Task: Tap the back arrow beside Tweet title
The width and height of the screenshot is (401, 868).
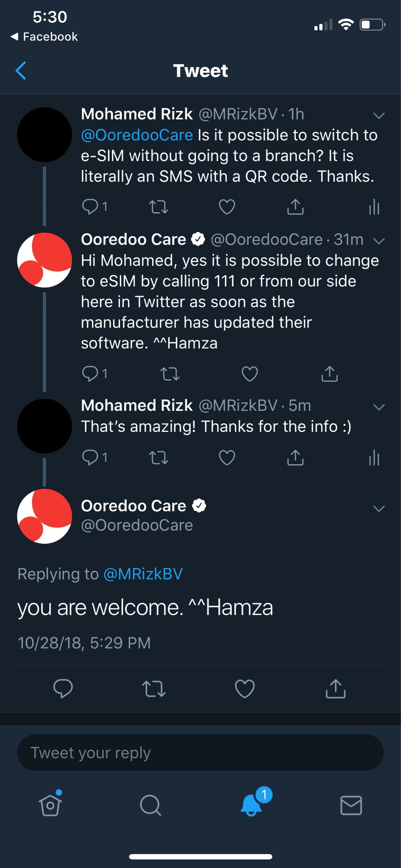Action: pos(21,70)
